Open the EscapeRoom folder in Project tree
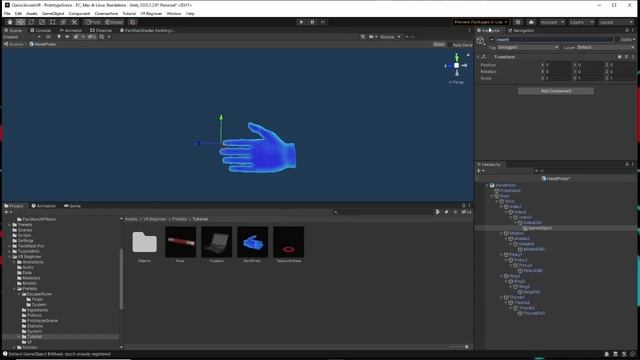 39,294
